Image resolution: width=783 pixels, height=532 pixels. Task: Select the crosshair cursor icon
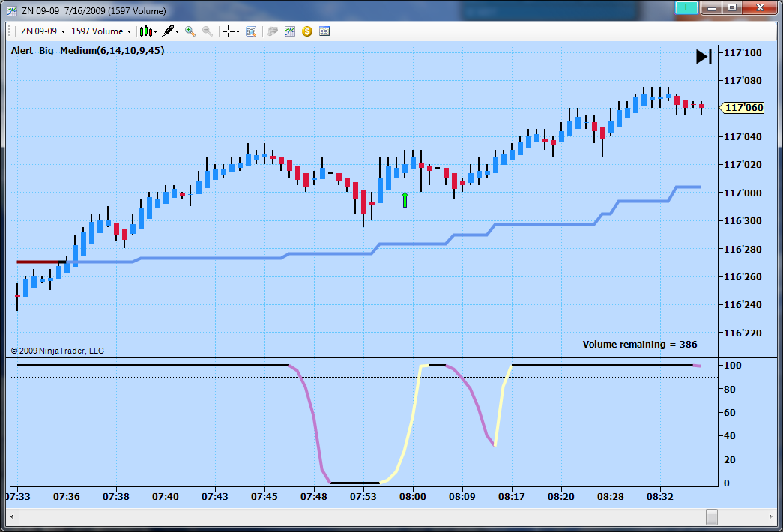(x=229, y=31)
